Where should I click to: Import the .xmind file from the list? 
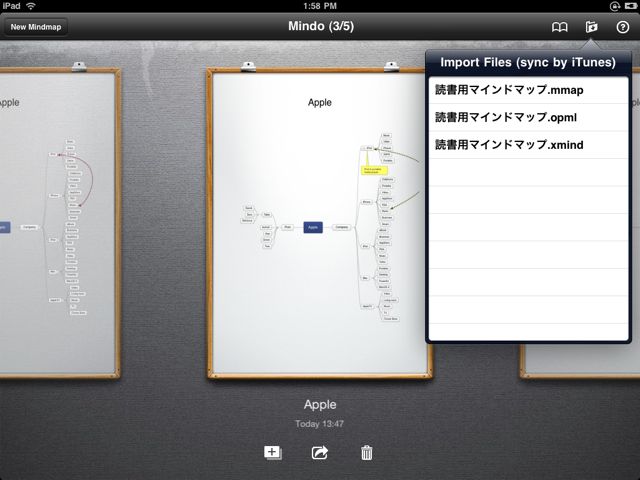point(528,145)
